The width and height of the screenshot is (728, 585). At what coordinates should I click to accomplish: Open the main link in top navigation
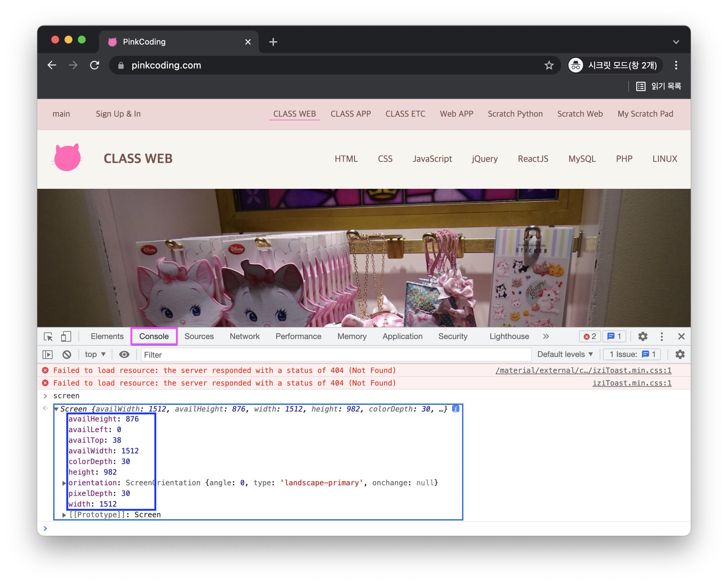point(61,114)
